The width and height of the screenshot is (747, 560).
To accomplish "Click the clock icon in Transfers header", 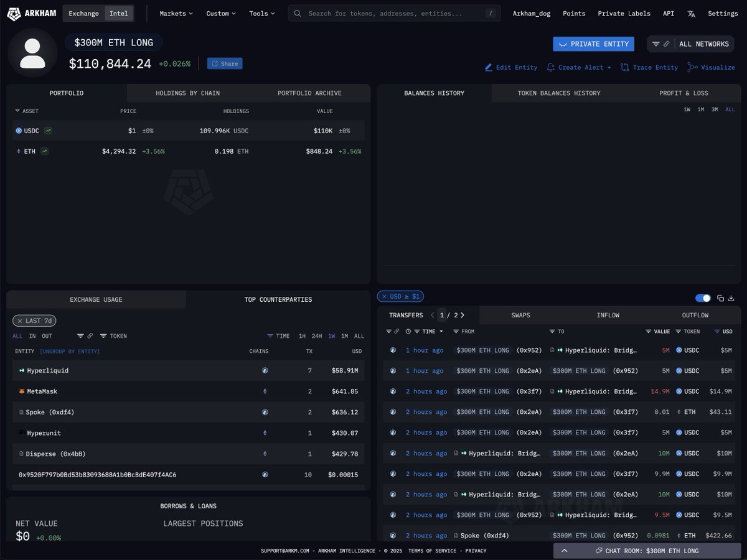I will coord(408,332).
